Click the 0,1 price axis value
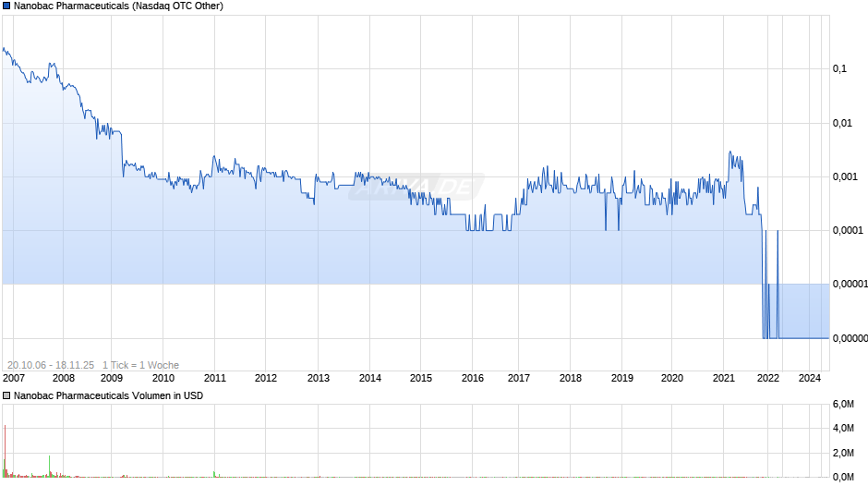Viewport: 868px width, 486px height. click(x=839, y=68)
